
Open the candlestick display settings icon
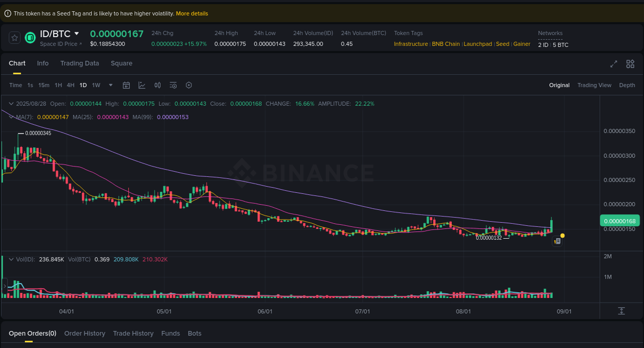click(x=157, y=85)
